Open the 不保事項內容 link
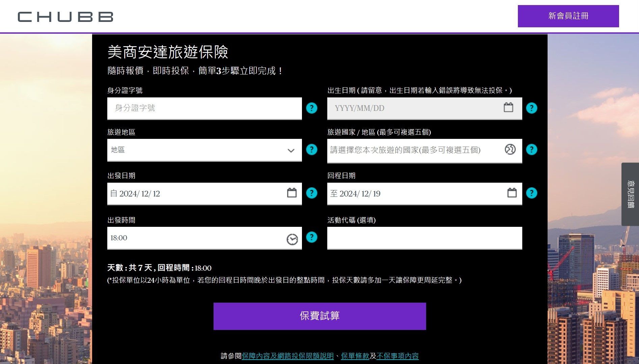This screenshot has width=639, height=364. (397, 356)
